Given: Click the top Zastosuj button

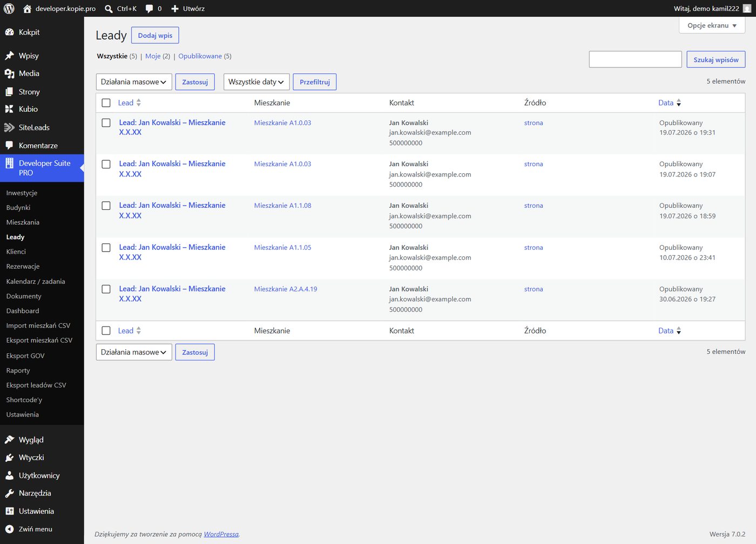Looking at the screenshot, I should coord(195,82).
